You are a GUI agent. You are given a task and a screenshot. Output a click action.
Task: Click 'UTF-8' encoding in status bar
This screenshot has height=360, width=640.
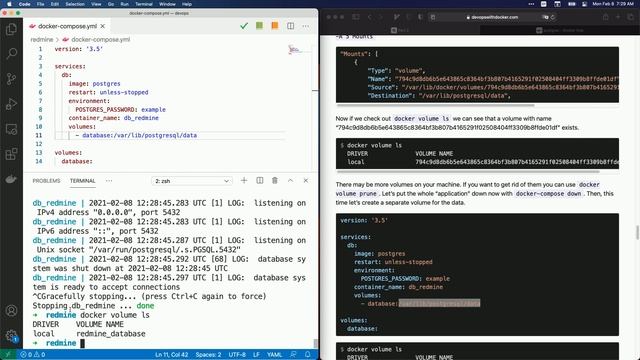pyautogui.click(x=237, y=355)
